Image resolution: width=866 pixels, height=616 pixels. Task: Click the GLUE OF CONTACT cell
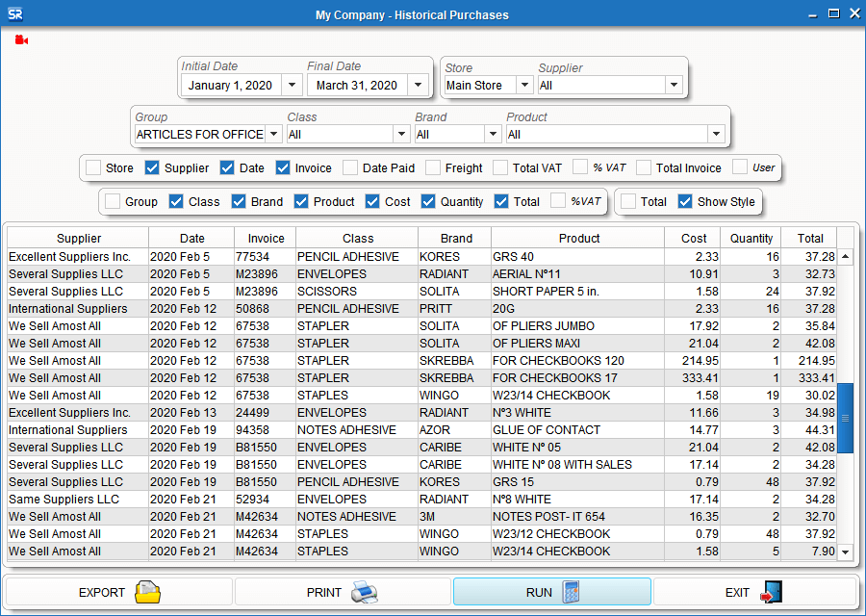[577, 430]
